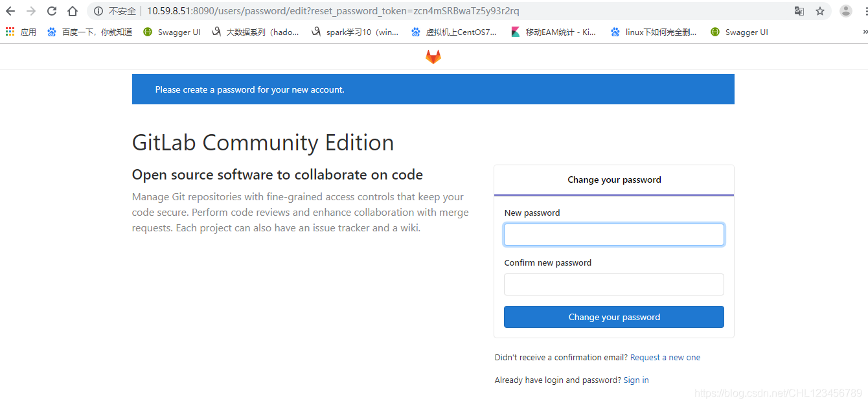Bookmark this page with star icon
The height and width of the screenshot is (405, 868).
[820, 11]
